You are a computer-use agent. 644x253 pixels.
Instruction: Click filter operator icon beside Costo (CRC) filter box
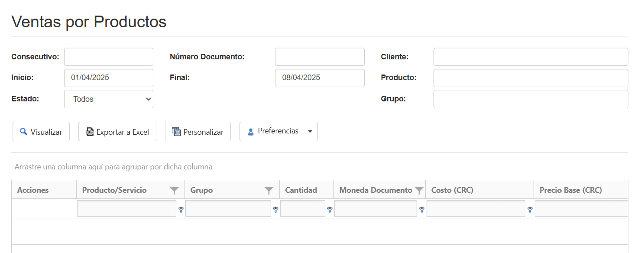click(x=530, y=209)
